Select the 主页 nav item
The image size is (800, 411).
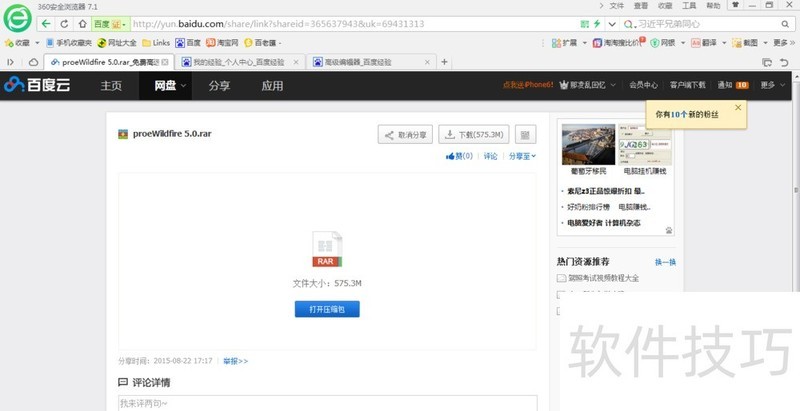click(x=111, y=86)
